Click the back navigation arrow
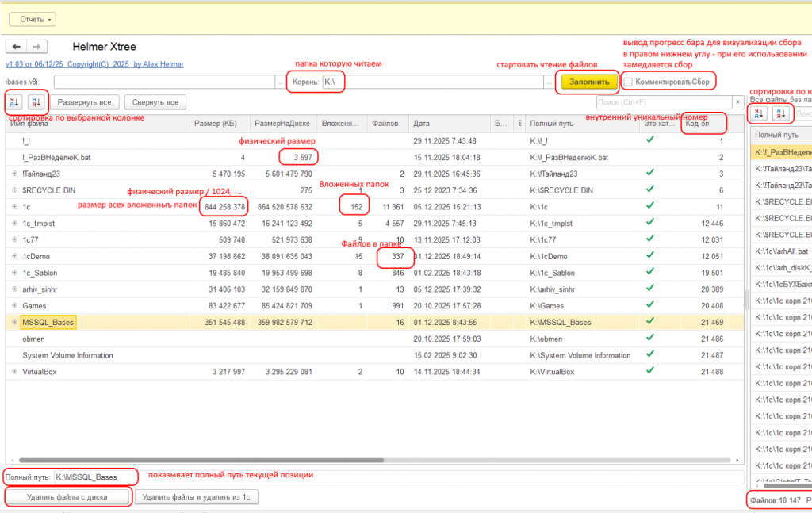Viewport: 812px width, 513px height. click(17, 47)
